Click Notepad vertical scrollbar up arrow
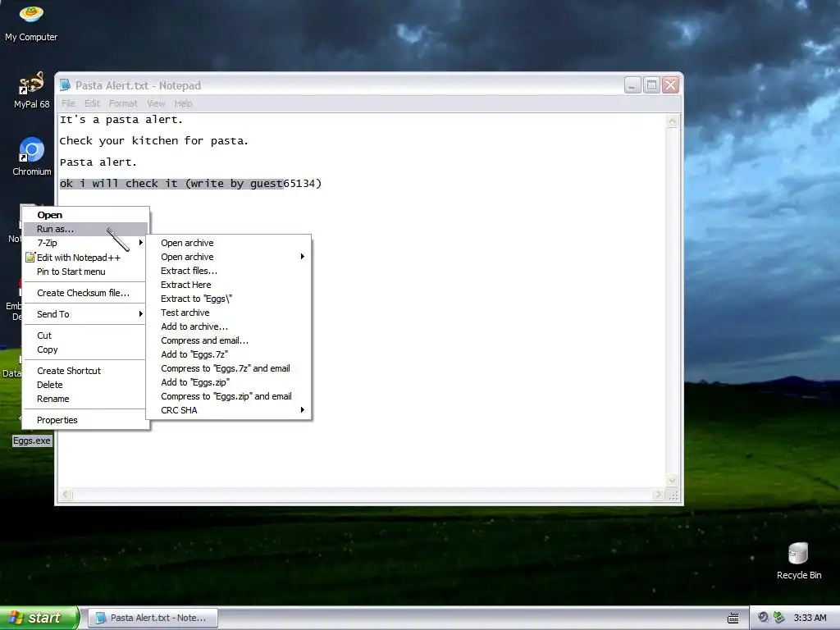The width and height of the screenshot is (840, 630). coord(672,121)
